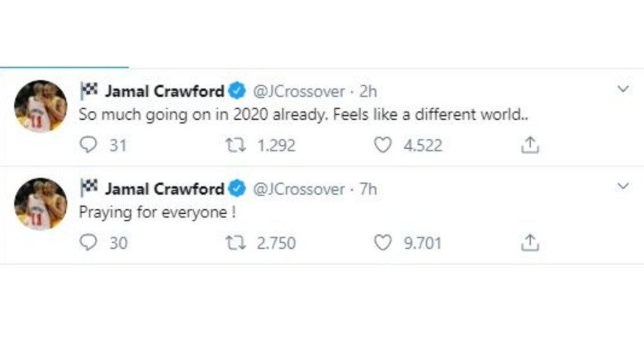Screen dimensions: 644x362
Task: Retweet the 'So much going on' tweet
Action: [236, 145]
